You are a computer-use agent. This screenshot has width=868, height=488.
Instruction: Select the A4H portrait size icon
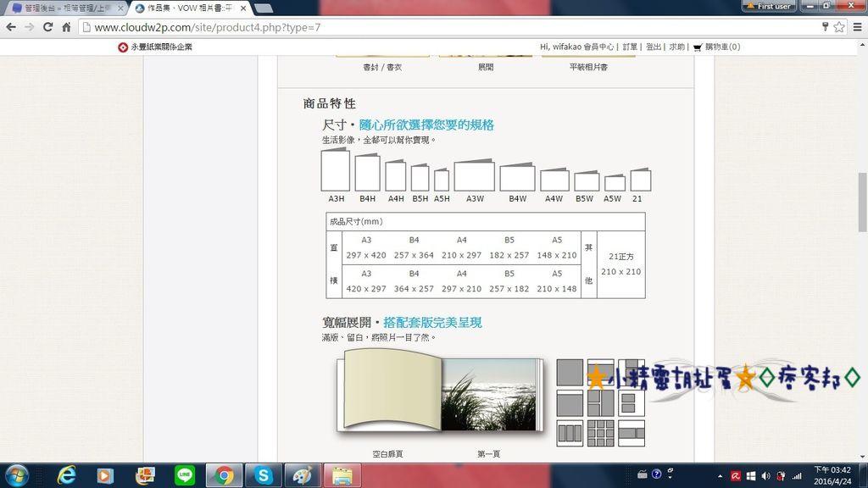pos(396,176)
